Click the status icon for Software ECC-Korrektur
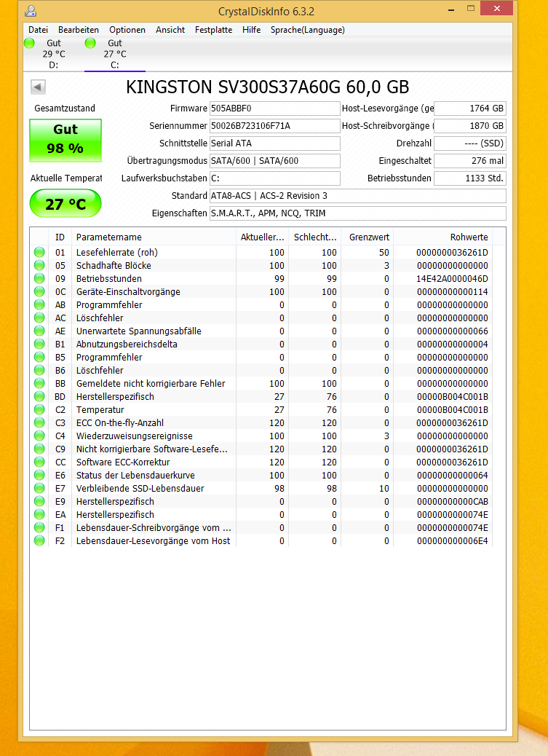This screenshot has height=756, width=548. click(x=39, y=462)
